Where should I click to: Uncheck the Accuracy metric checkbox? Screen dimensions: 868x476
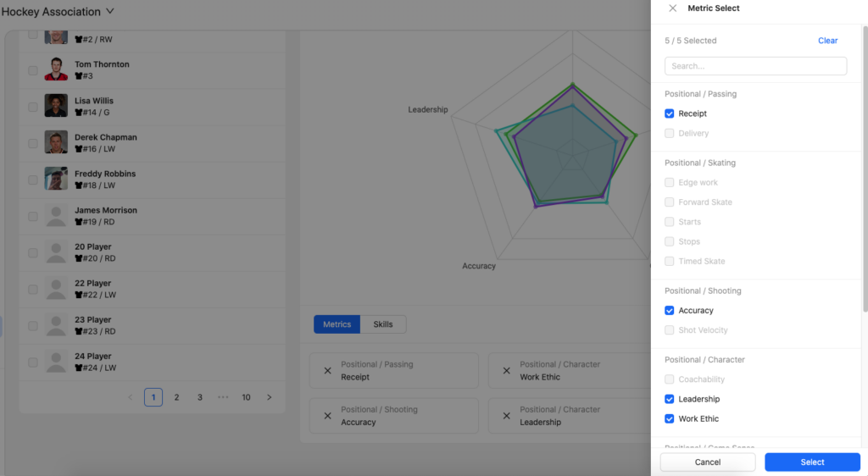670,311
